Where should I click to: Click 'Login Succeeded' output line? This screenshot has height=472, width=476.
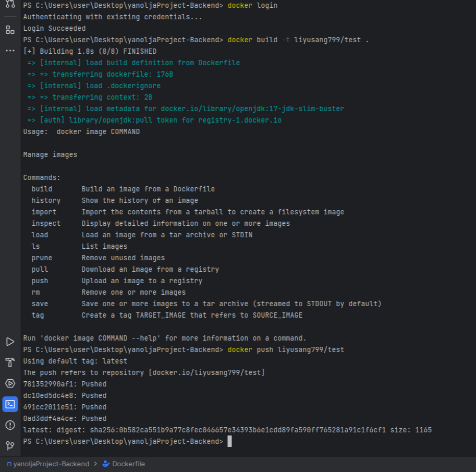pyautogui.click(x=54, y=28)
